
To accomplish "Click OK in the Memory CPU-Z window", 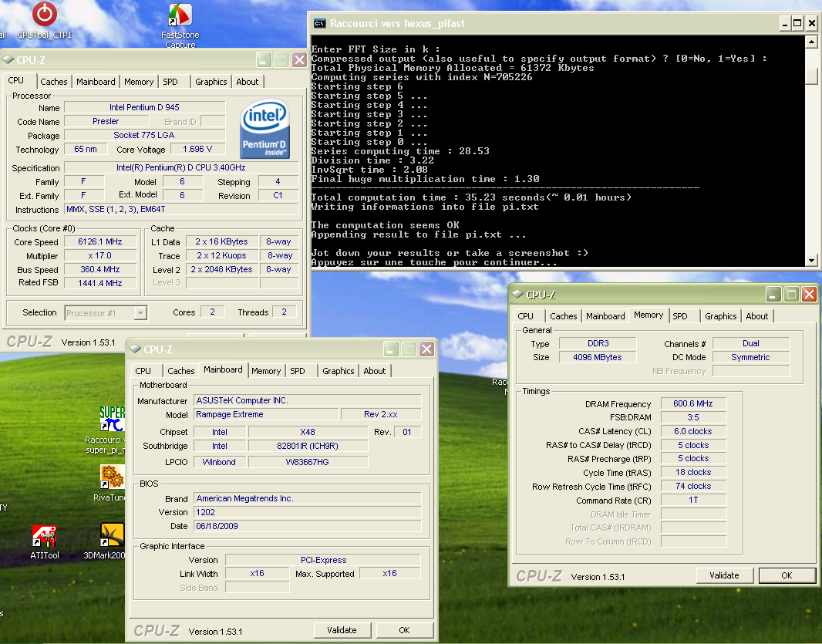I will 787,575.
